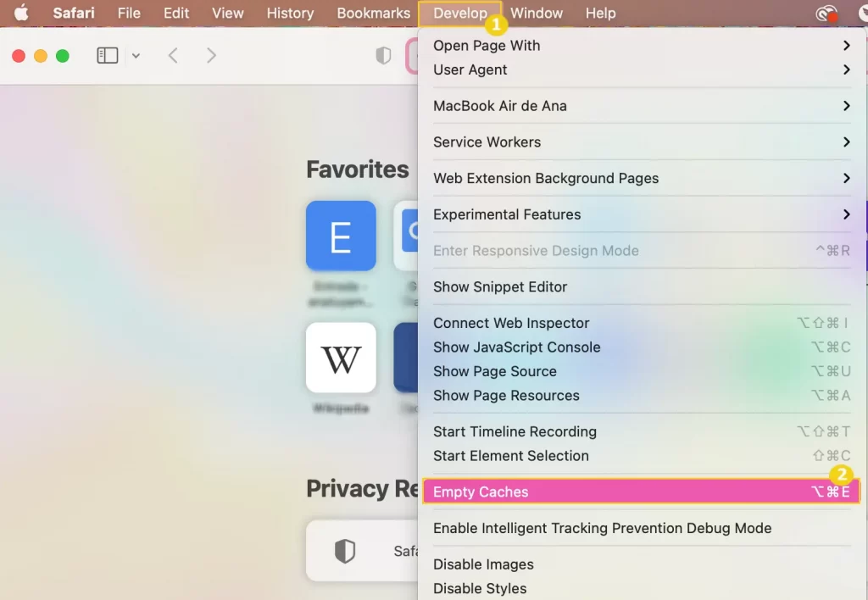Open the Safari application menu
868x600 pixels.
74,13
